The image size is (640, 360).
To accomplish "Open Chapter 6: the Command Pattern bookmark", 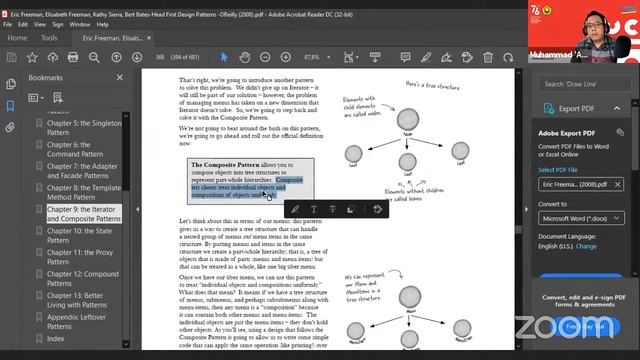I will click(x=75, y=149).
